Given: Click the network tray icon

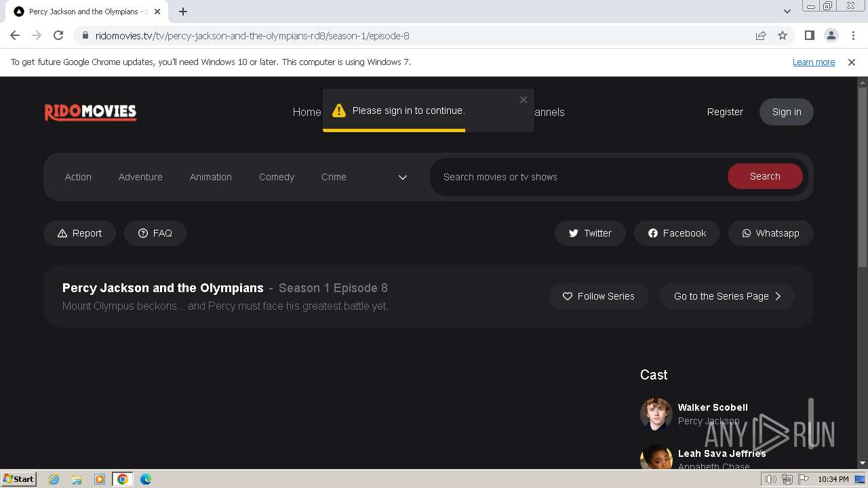Looking at the screenshot, I should tap(787, 479).
